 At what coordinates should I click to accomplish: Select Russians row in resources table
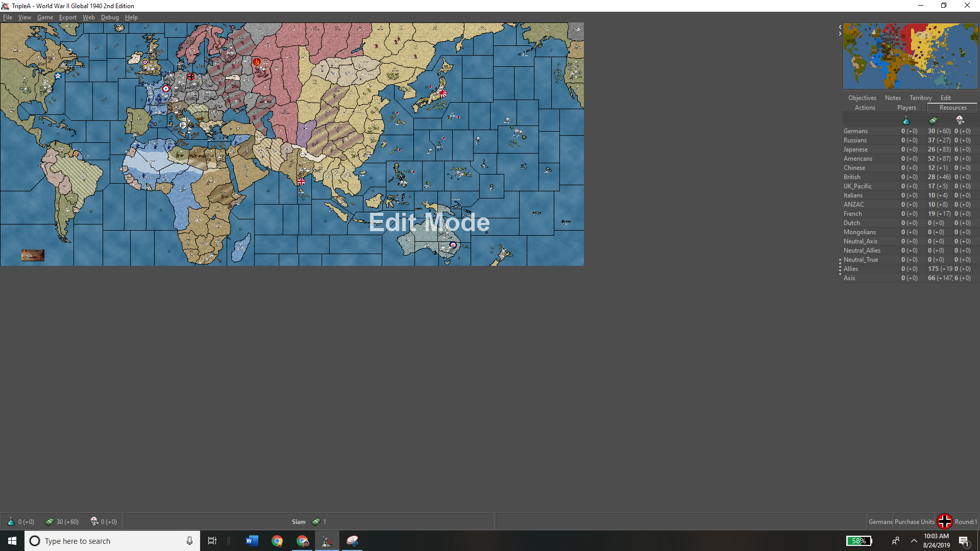tap(910, 140)
